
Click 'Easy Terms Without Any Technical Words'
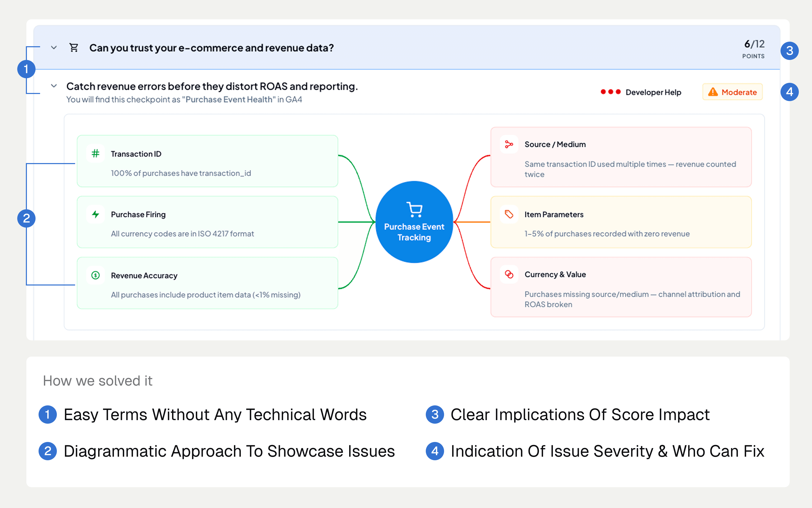click(215, 415)
